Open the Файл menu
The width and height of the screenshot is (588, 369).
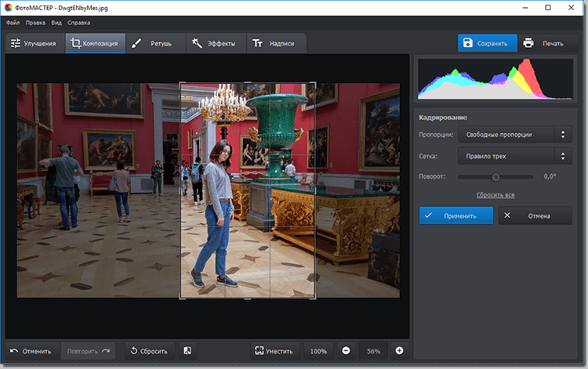click(12, 23)
